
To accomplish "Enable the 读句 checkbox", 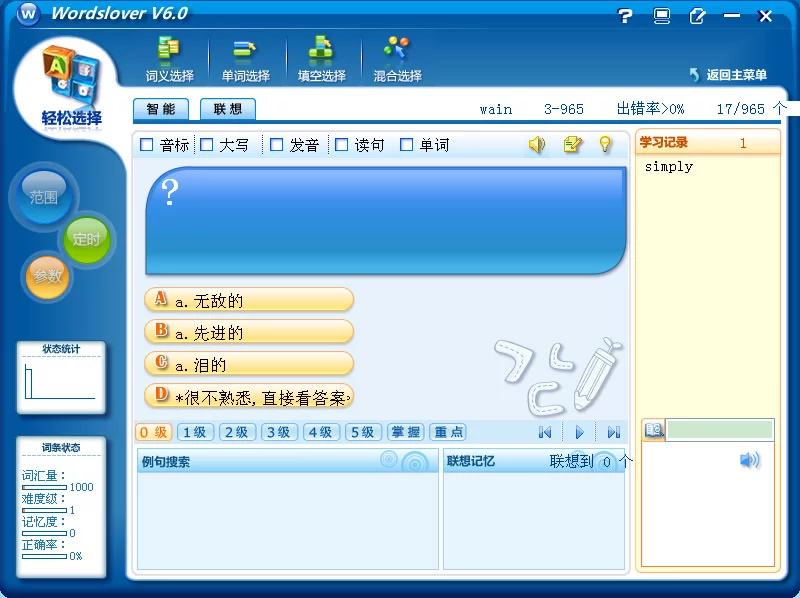I will [341, 145].
